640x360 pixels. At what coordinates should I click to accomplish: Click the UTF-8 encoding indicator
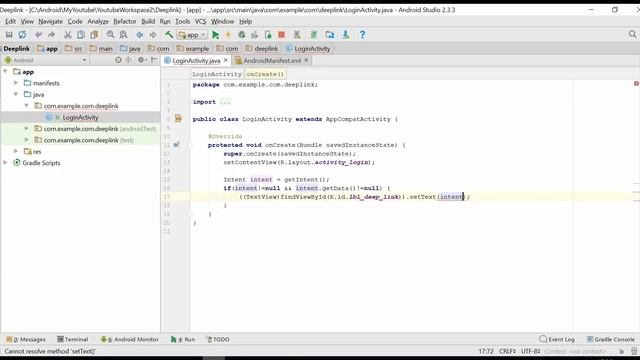coord(531,351)
